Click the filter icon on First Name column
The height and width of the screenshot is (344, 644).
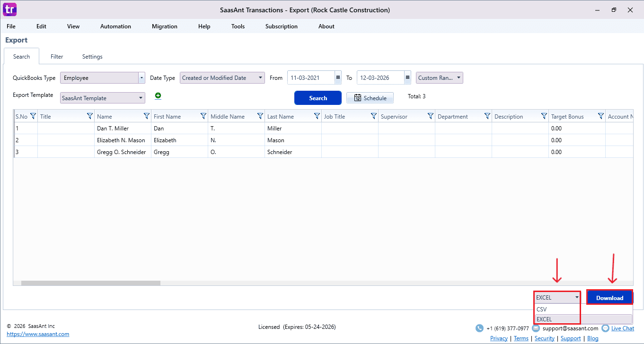pos(203,116)
